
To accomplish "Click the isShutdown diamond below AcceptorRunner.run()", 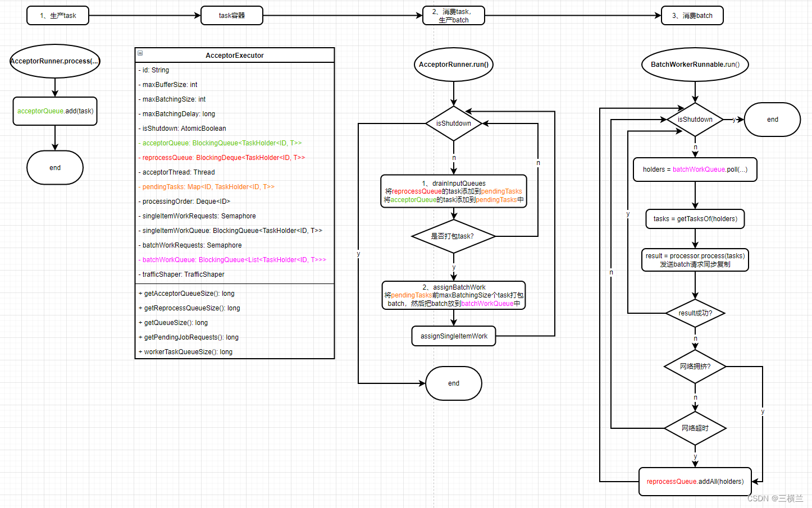I will [454, 123].
